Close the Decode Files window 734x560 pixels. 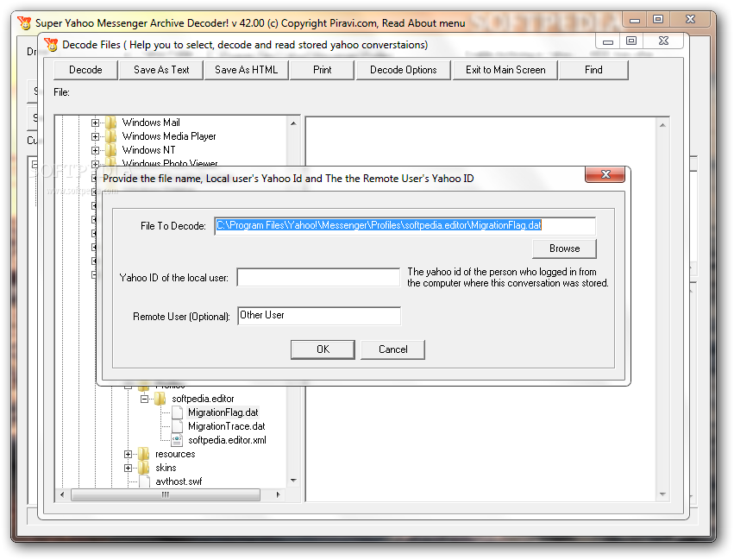click(663, 41)
